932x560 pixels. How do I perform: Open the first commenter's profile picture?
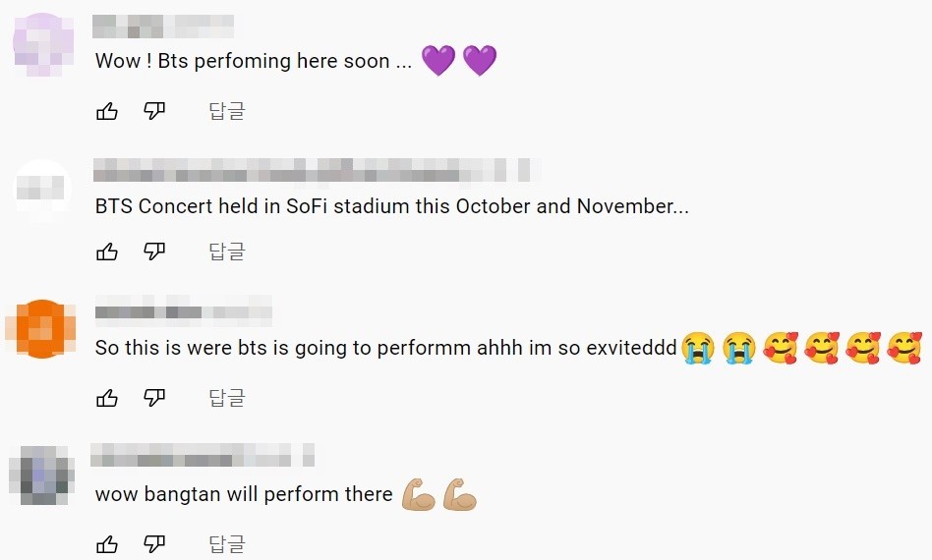point(42,45)
